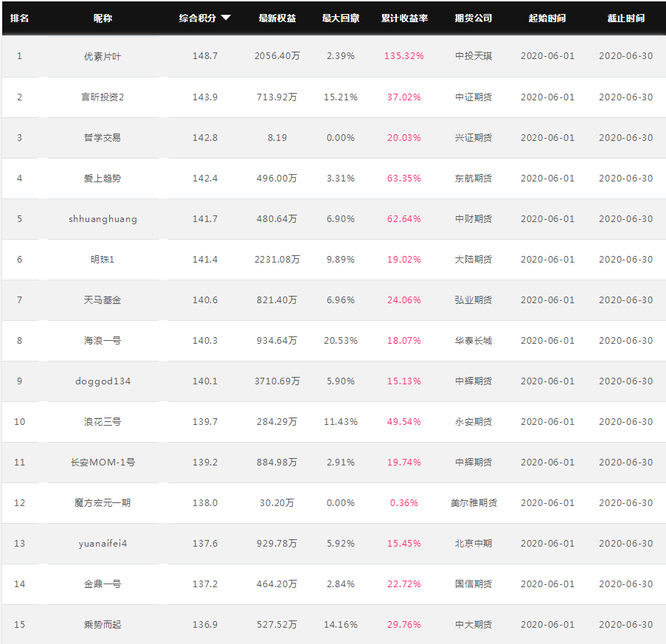666x644 pixels.
Task: Open the 优素片叶 trader nickname
Action: point(103,57)
